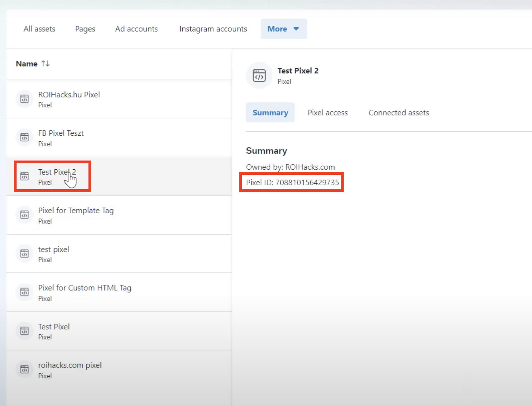Viewport: 532px width, 406px height.
Task: Select the Pixel for Template Tag name
Action: coord(76,211)
